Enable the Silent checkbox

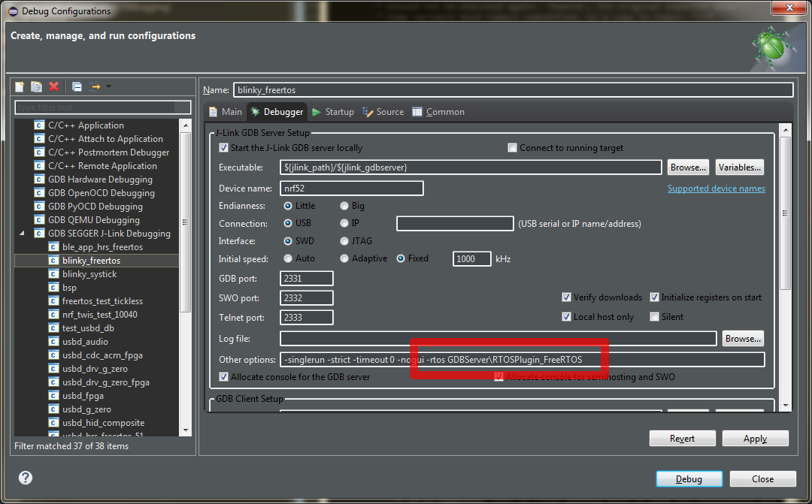(655, 317)
